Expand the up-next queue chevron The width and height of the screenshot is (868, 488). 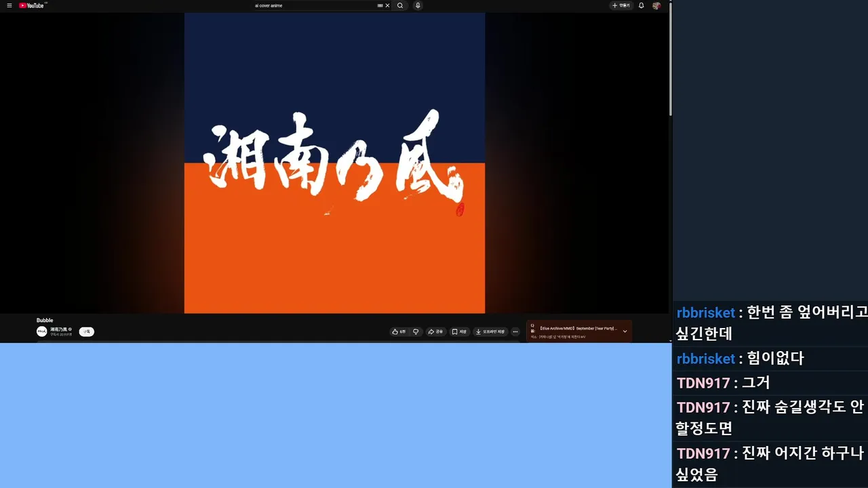click(625, 331)
